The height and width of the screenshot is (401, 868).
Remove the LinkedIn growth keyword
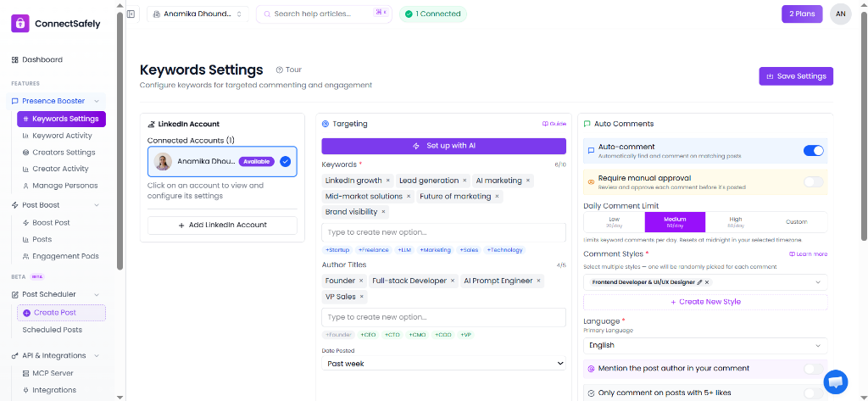pos(388,181)
